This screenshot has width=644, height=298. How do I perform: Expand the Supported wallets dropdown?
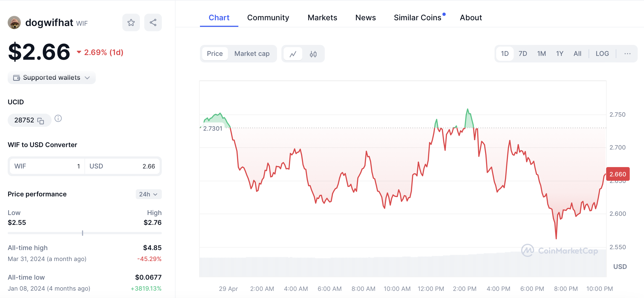[52, 78]
